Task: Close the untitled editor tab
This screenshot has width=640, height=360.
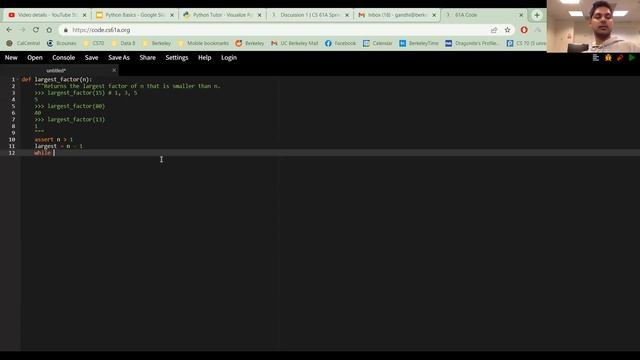Action: pos(114,70)
